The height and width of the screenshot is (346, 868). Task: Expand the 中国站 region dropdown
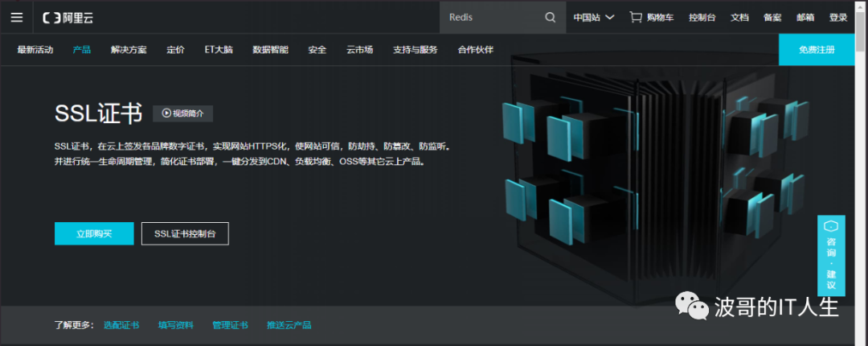click(593, 17)
